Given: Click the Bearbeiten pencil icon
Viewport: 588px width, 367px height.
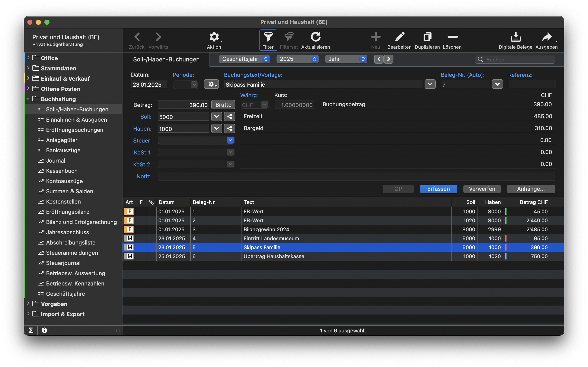Looking at the screenshot, I should coord(399,37).
